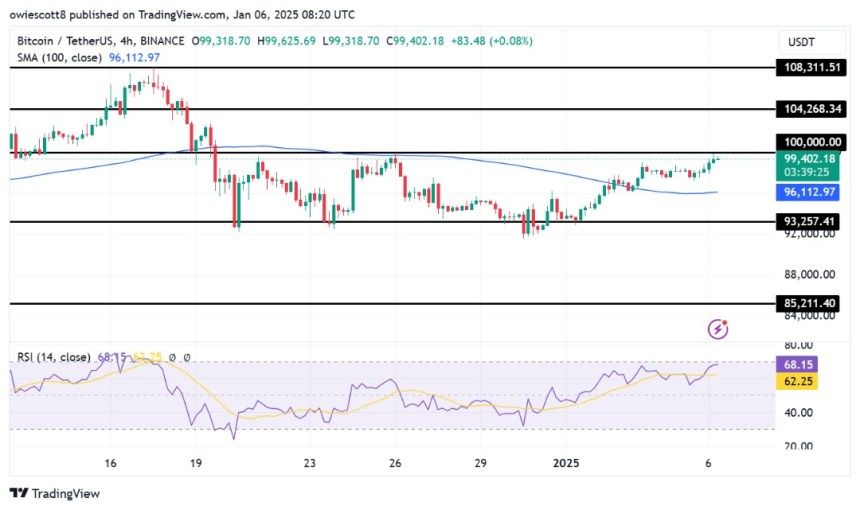Click the +83.48 (+0.08%) change value
This screenshot has width=860, height=510.
point(492,41)
